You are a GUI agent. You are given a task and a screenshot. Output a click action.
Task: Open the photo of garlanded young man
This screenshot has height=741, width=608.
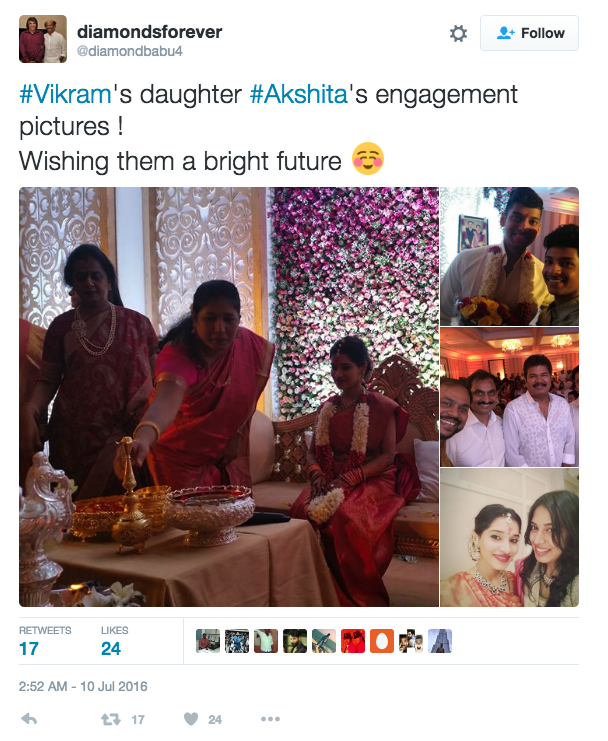click(510, 256)
